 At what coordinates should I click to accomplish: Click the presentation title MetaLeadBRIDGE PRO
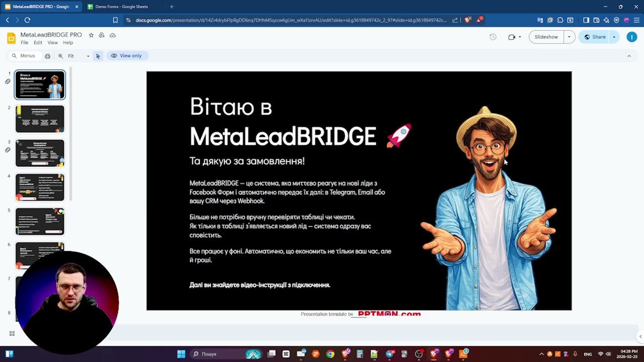pos(51,35)
